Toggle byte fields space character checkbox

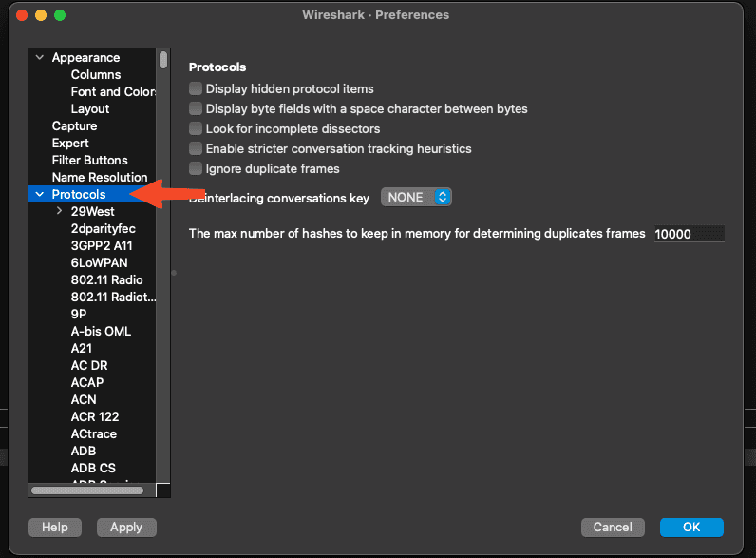click(x=196, y=108)
